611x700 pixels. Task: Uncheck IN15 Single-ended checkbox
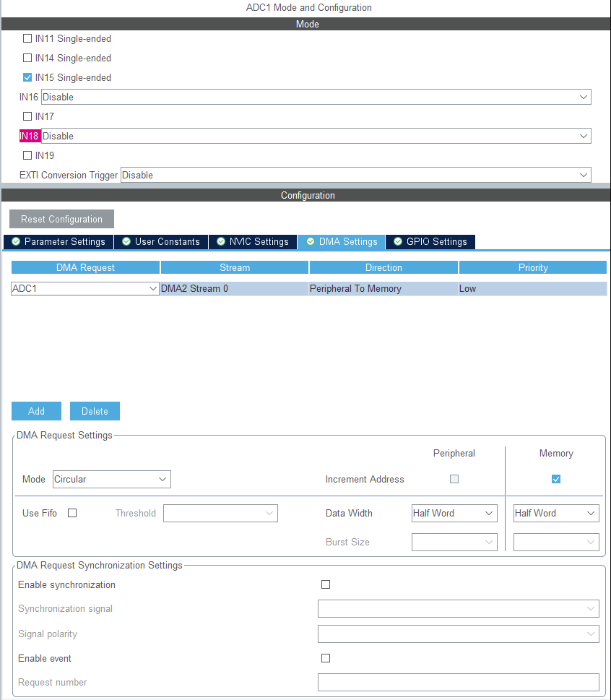[x=27, y=78]
